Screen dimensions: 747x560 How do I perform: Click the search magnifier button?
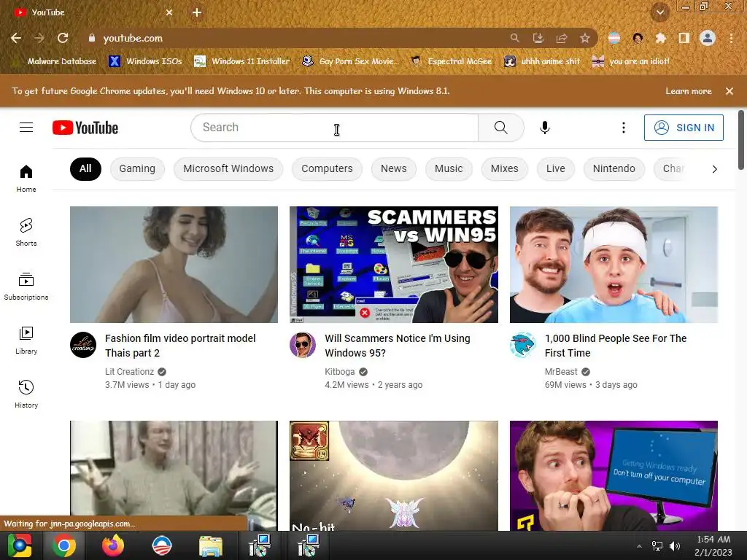point(500,128)
